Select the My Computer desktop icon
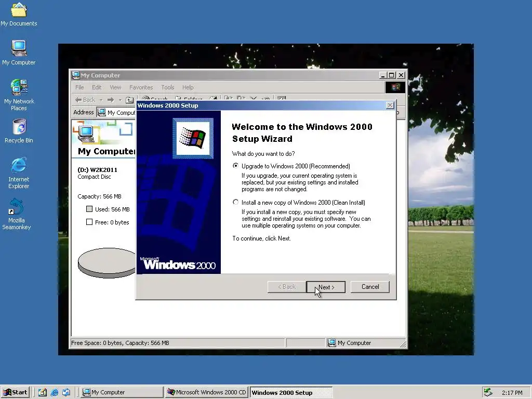This screenshot has height=399, width=532. point(19,52)
